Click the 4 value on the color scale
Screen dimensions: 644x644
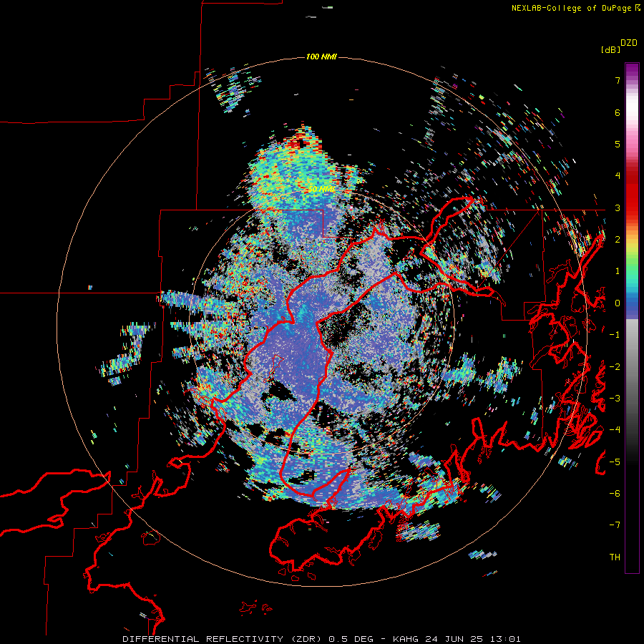point(618,175)
